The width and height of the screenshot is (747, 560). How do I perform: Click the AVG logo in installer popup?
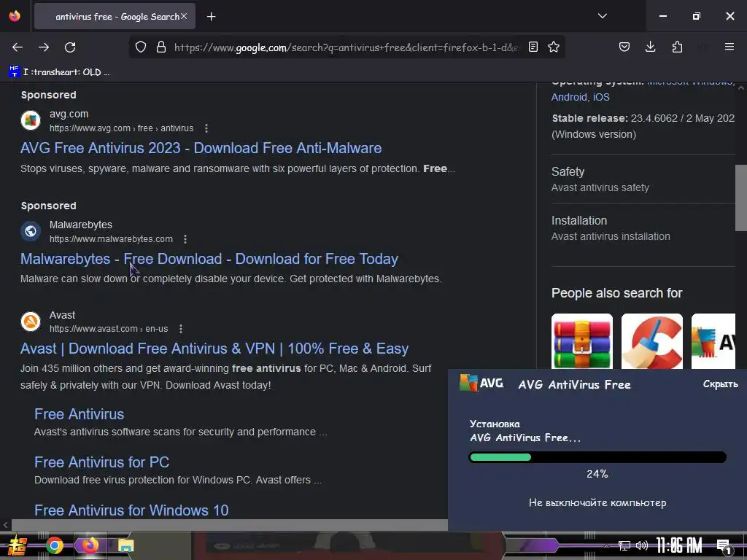481,383
